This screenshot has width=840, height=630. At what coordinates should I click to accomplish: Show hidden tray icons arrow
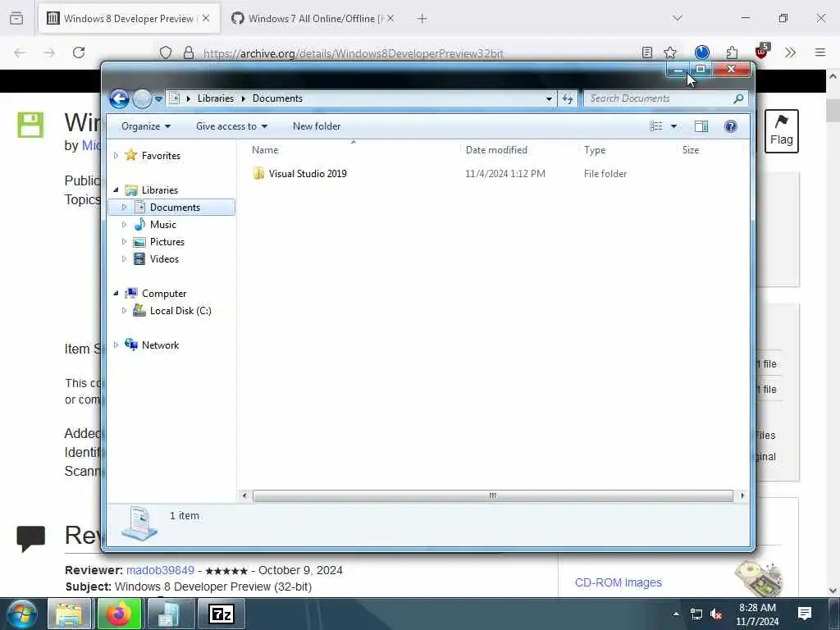(676, 614)
